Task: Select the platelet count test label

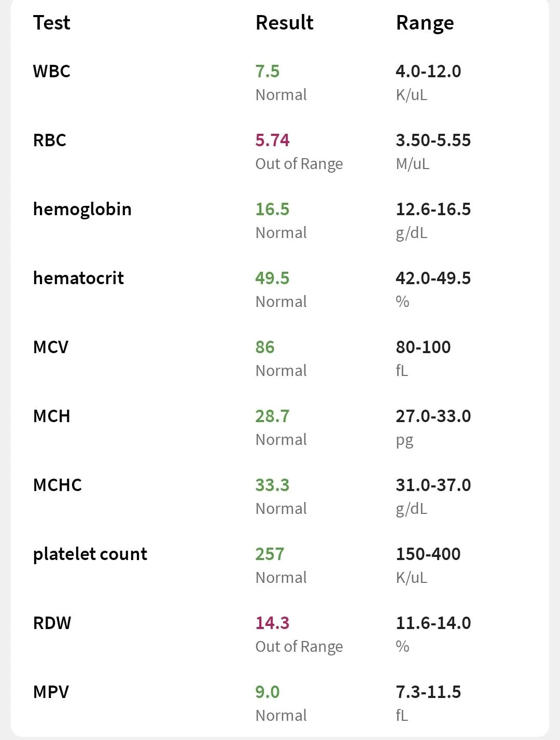Action: (x=90, y=554)
